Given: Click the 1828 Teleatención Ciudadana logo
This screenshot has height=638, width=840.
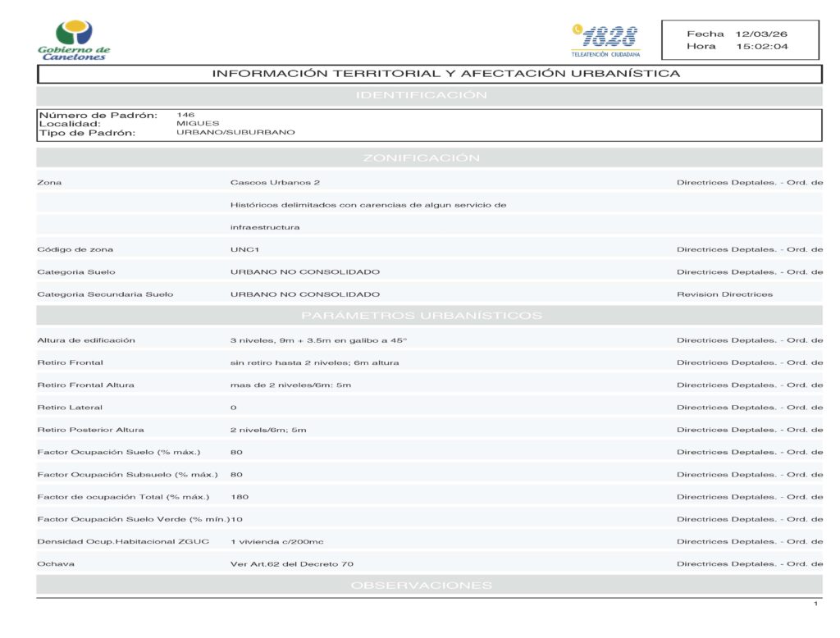Looking at the screenshot, I should tap(605, 39).
